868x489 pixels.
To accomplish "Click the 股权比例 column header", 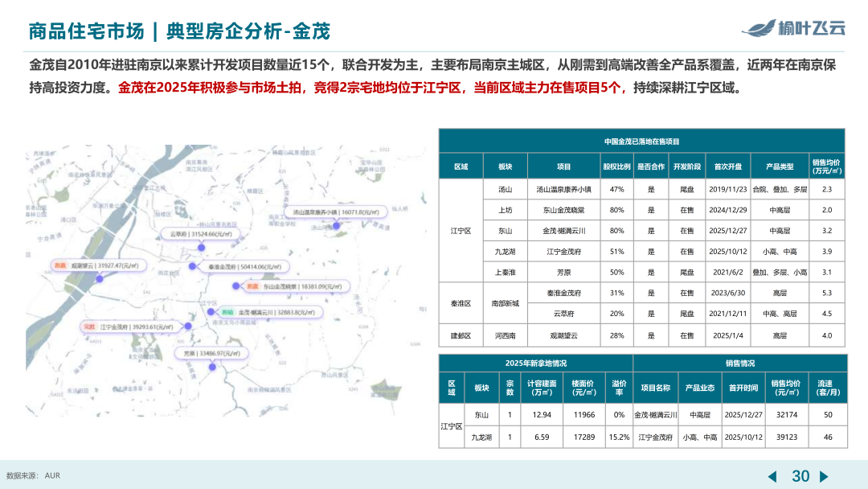I will pyautogui.click(x=616, y=166).
